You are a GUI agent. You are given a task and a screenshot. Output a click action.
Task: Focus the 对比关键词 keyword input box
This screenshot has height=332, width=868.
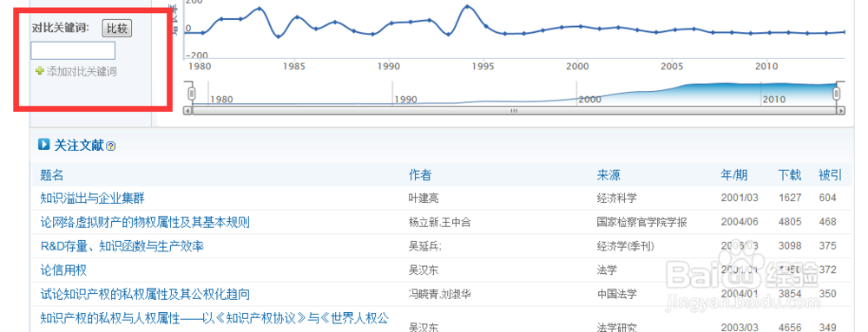pos(73,50)
